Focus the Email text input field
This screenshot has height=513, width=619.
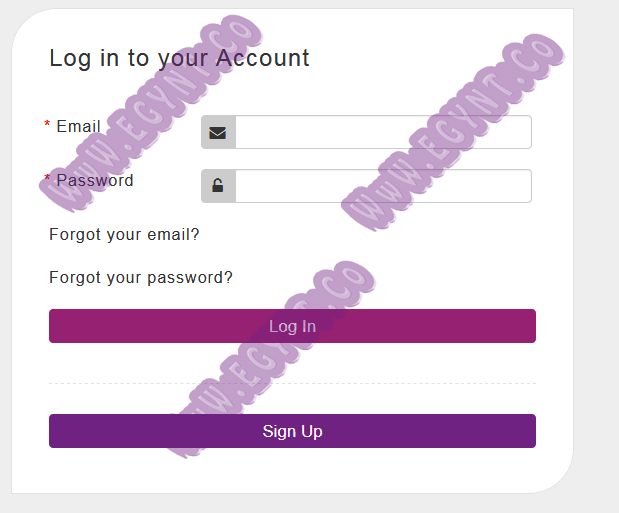[x=383, y=132]
